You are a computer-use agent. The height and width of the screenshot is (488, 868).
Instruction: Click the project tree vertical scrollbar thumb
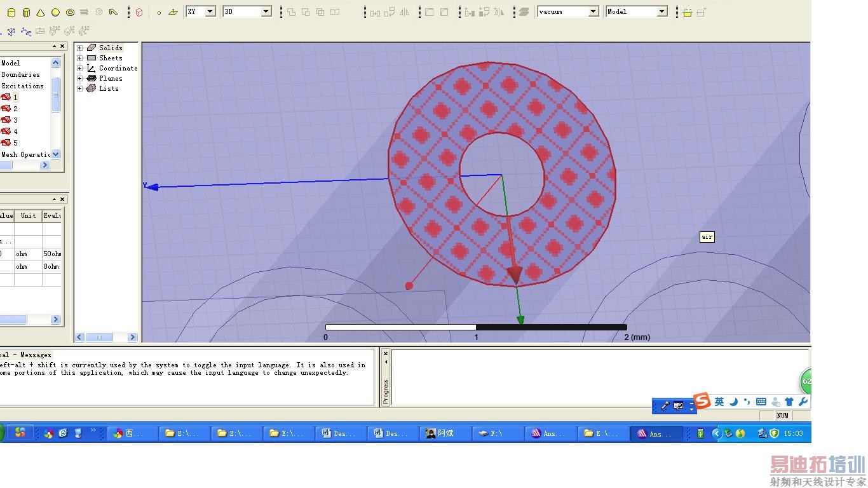click(55, 95)
